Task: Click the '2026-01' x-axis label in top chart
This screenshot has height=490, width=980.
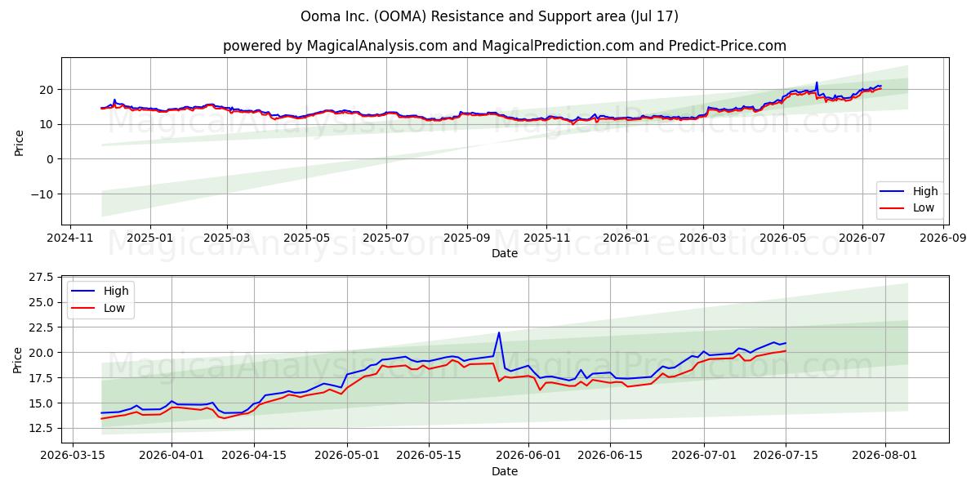Action: [626, 238]
